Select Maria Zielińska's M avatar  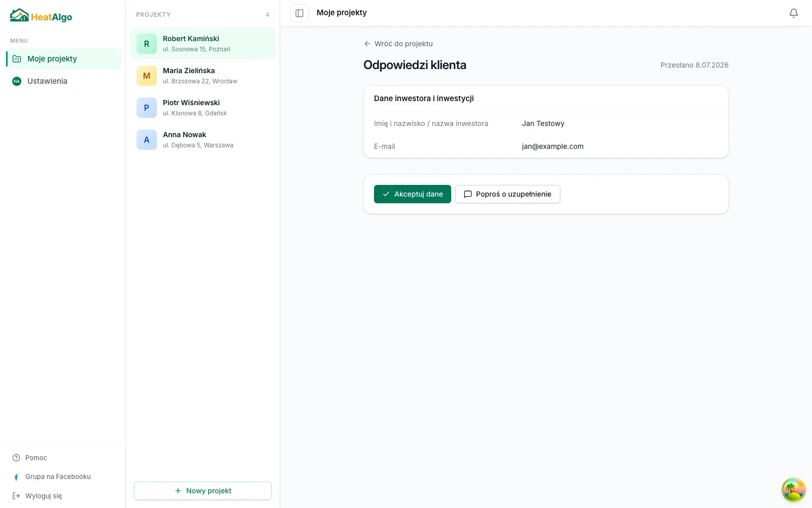147,76
